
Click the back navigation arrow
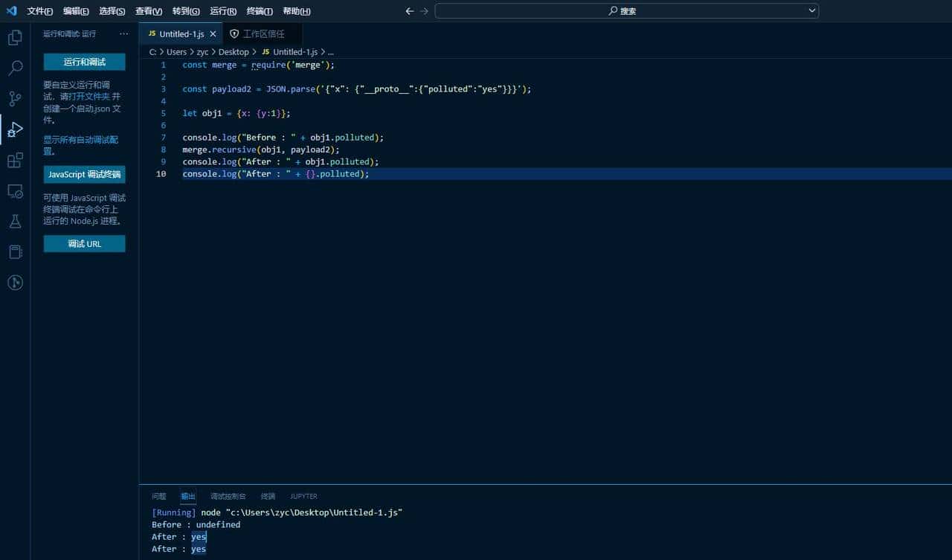coord(409,11)
